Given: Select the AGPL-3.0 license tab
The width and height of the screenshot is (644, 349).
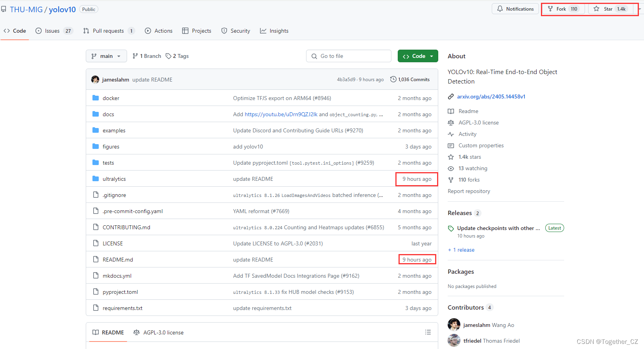Looking at the screenshot, I should (159, 332).
